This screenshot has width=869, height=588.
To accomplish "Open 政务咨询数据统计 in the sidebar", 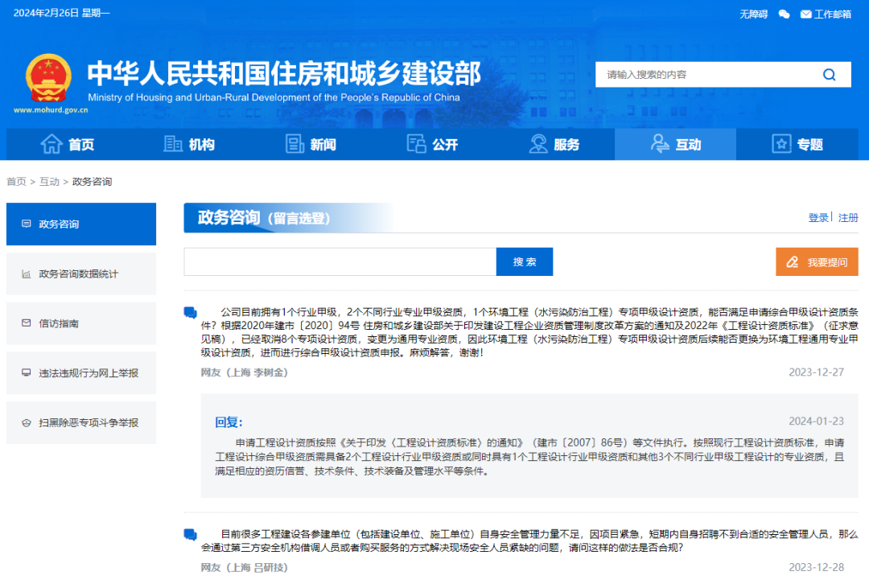I will tap(81, 273).
